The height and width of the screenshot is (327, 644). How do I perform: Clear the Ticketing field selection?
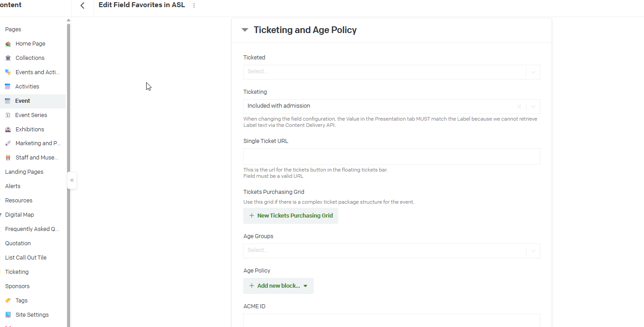pyautogui.click(x=519, y=106)
